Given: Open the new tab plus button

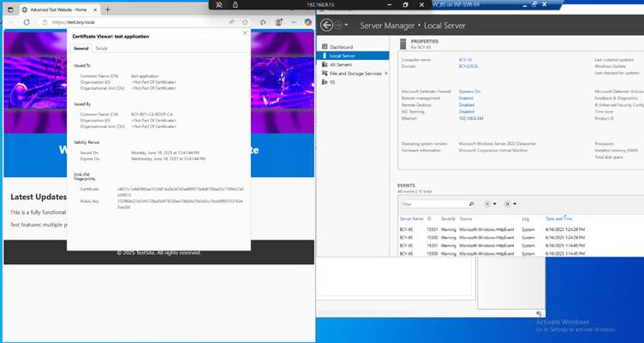Looking at the screenshot, I should click(x=108, y=9).
